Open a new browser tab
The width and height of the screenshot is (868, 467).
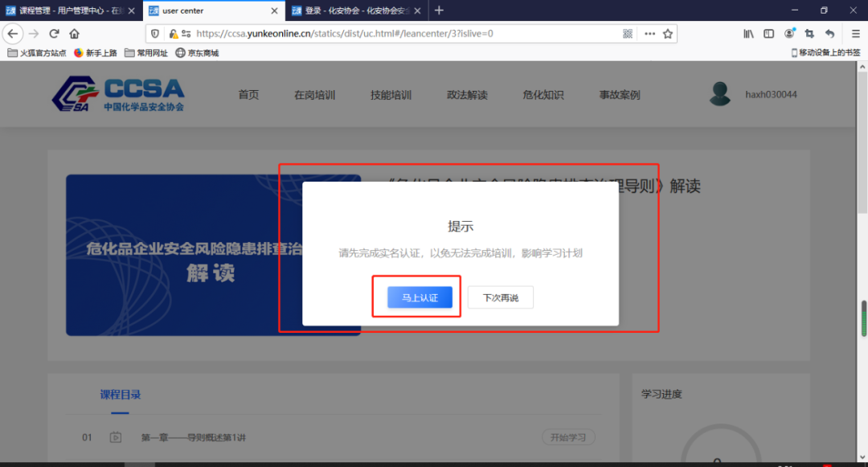[x=439, y=10]
